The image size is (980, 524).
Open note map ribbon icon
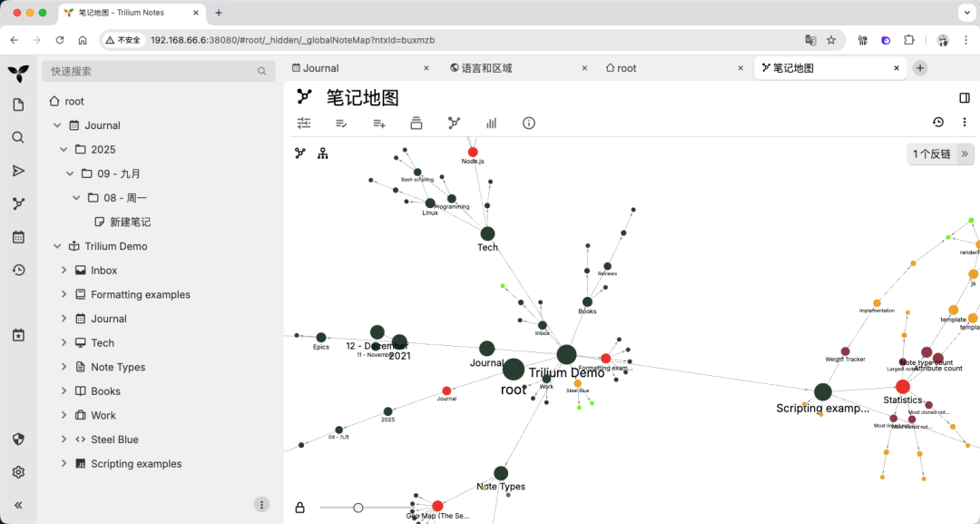[454, 124]
